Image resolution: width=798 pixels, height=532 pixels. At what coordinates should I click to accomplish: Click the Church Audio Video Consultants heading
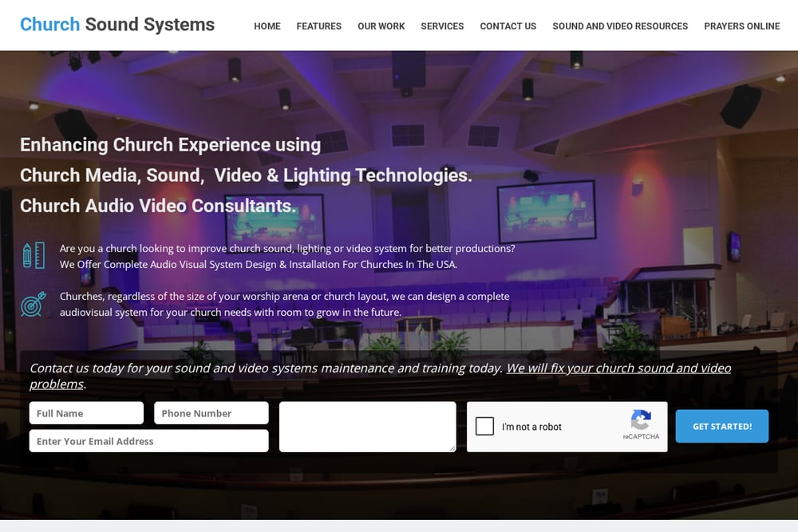click(x=158, y=206)
